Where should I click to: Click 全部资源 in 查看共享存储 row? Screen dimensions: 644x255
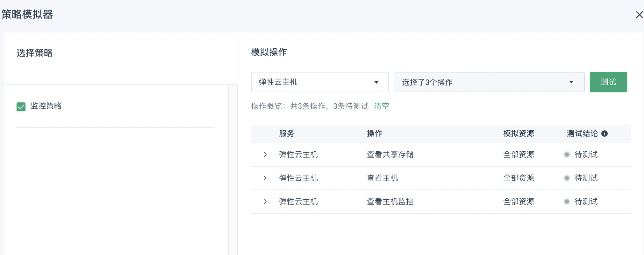pos(518,155)
